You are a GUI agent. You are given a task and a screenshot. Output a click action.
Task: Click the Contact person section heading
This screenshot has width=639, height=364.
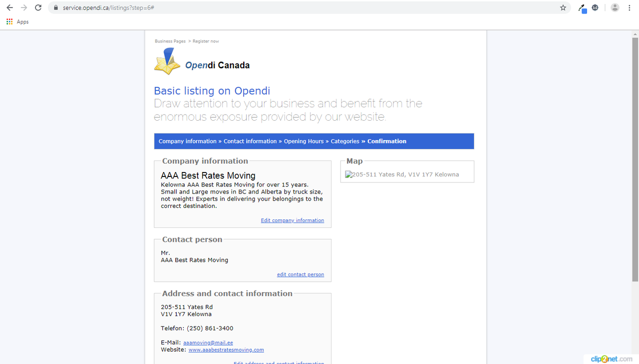click(192, 240)
